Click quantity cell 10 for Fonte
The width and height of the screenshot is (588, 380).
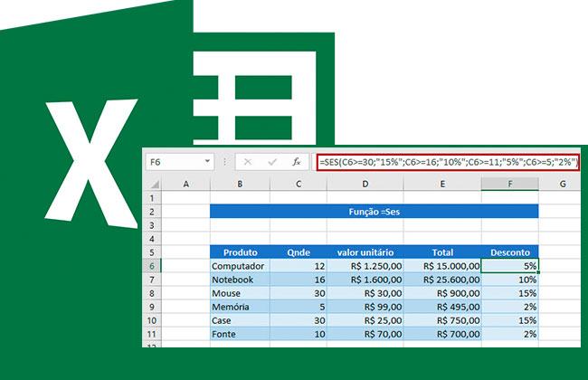click(x=299, y=334)
